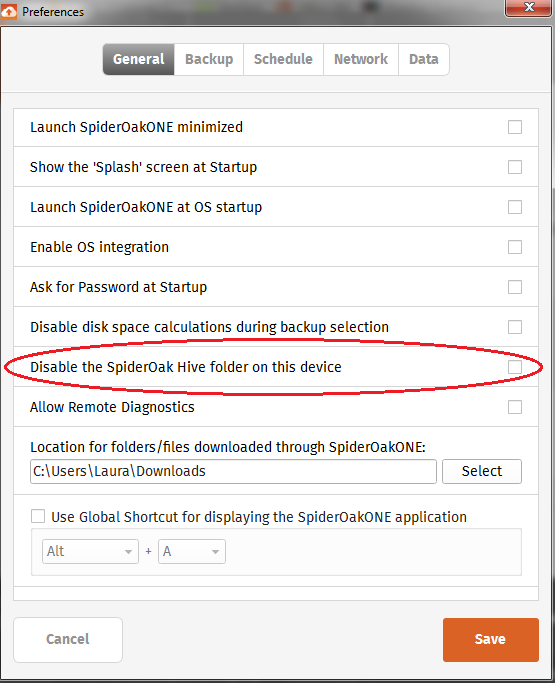The height and width of the screenshot is (683, 555).
Task: Click Select to choose download folder
Action: [482, 471]
